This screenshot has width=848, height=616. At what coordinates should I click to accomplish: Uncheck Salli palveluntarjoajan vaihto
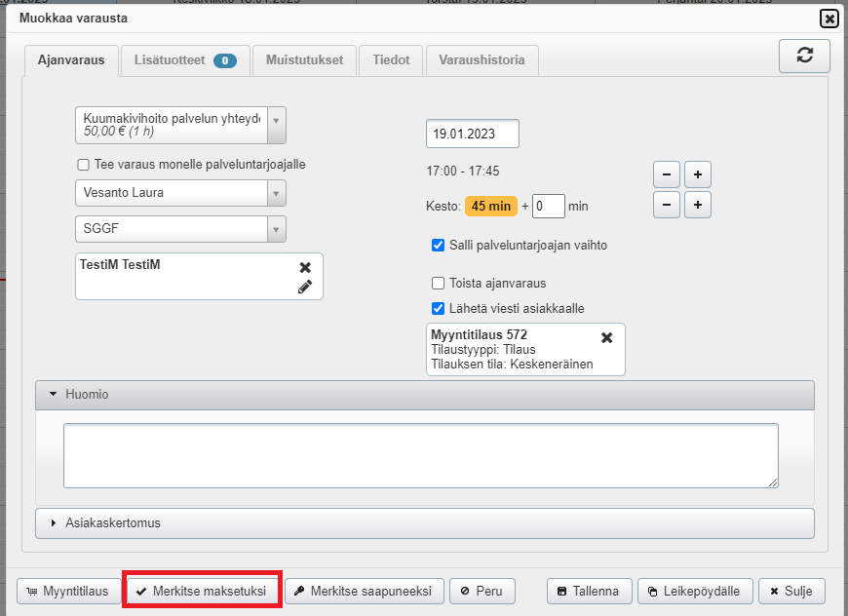click(438, 246)
